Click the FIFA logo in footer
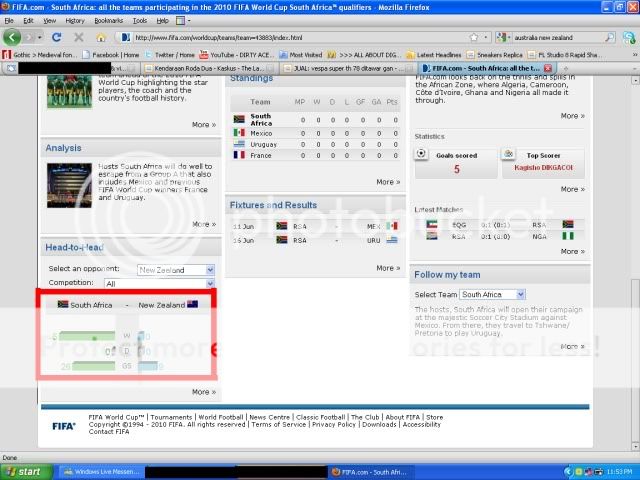640x480 pixels. tap(64, 426)
